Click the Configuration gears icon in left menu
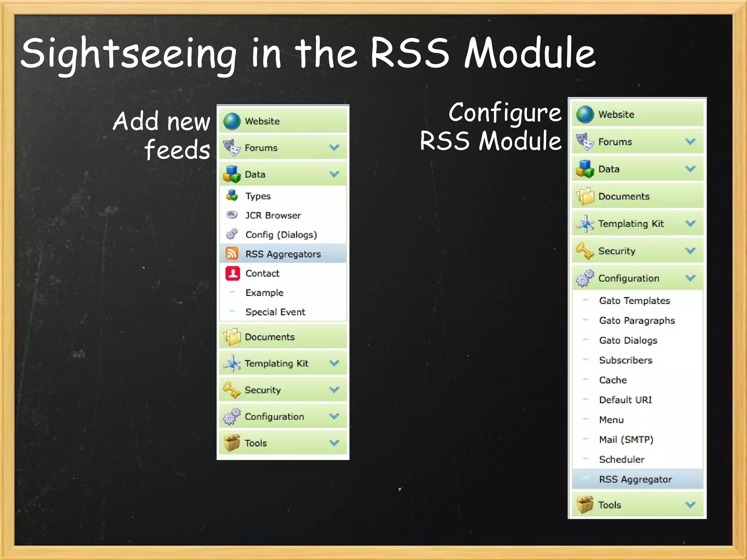Image resolution: width=747 pixels, height=560 pixels. point(232,416)
